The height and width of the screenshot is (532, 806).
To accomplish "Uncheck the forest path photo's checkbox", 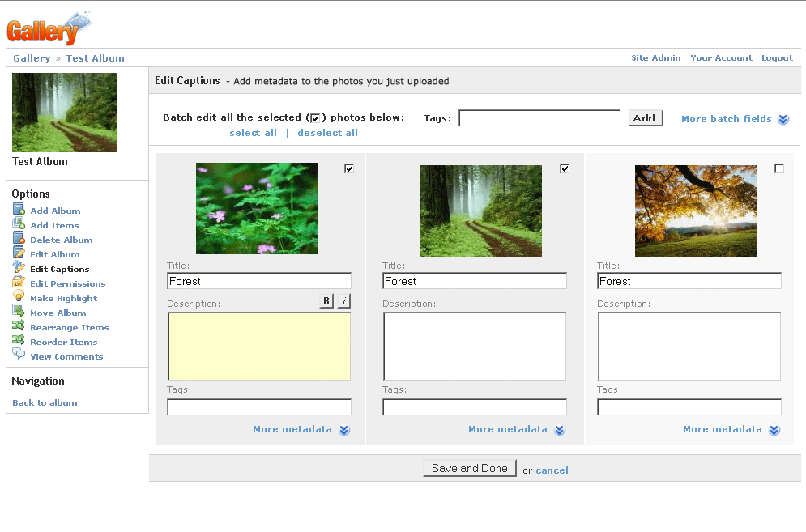I will pyautogui.click(x=565, y=168).
